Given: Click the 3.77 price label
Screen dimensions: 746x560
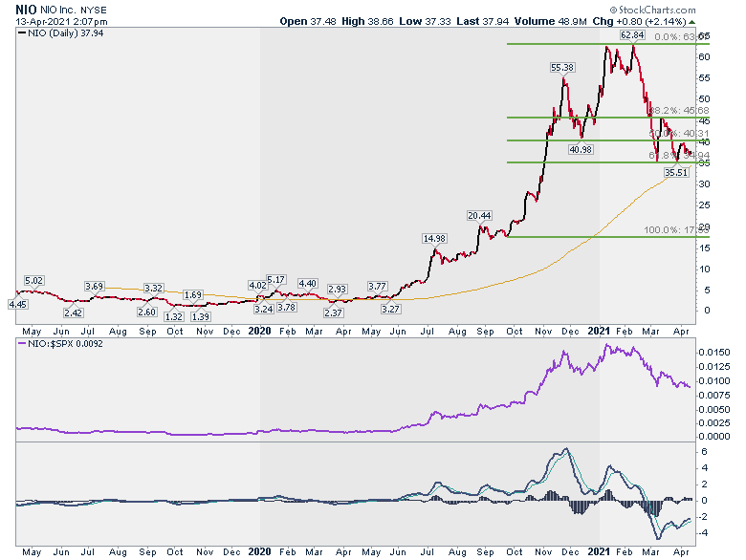Looking at the screenshot, I should (377, 286).
